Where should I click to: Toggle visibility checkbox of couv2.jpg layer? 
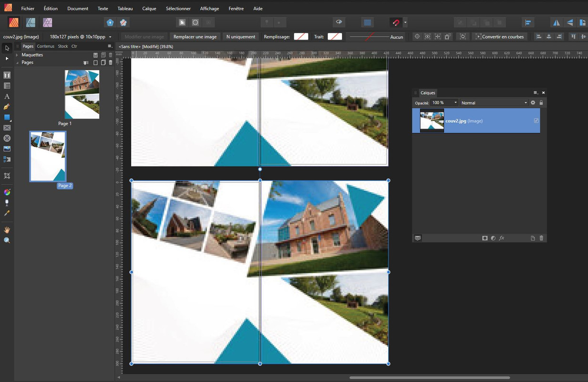click(536, 121)
